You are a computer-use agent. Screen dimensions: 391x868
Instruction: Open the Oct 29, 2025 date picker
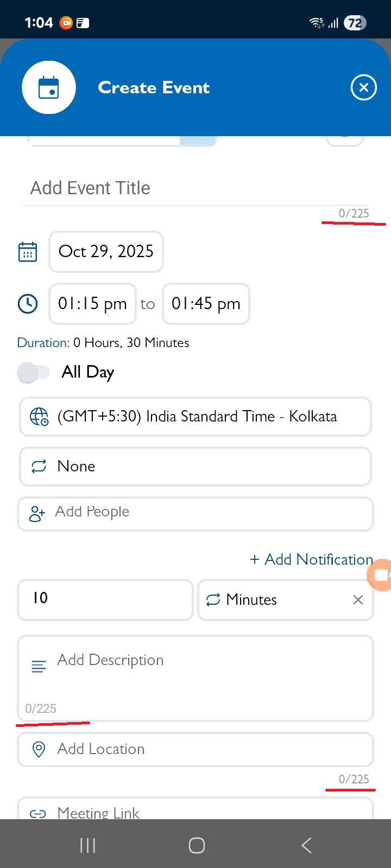click(x=106, y=252)
